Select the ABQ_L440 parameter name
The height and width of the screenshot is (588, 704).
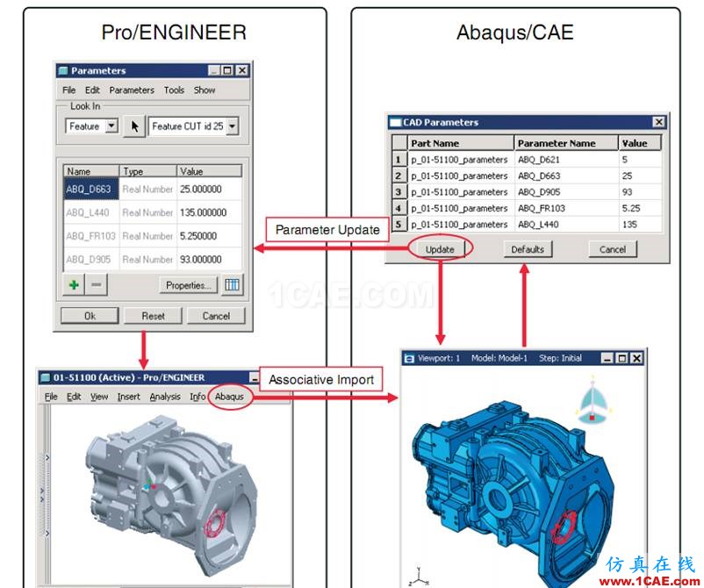[88, 212]
